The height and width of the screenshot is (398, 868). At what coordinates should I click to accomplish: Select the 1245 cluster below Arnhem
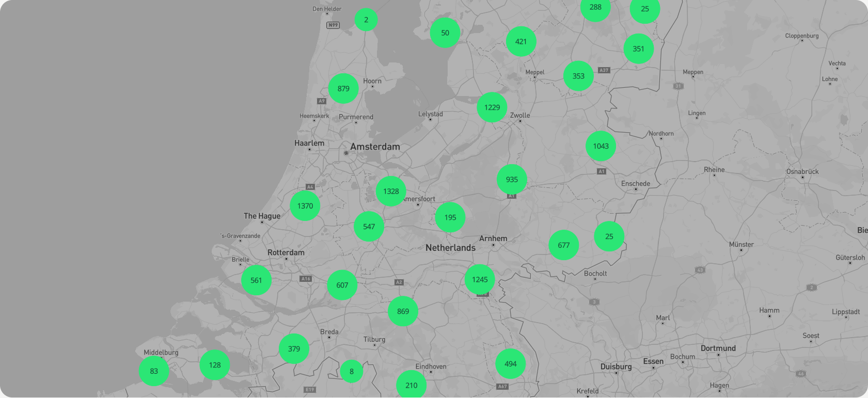(x=480, y=280)
